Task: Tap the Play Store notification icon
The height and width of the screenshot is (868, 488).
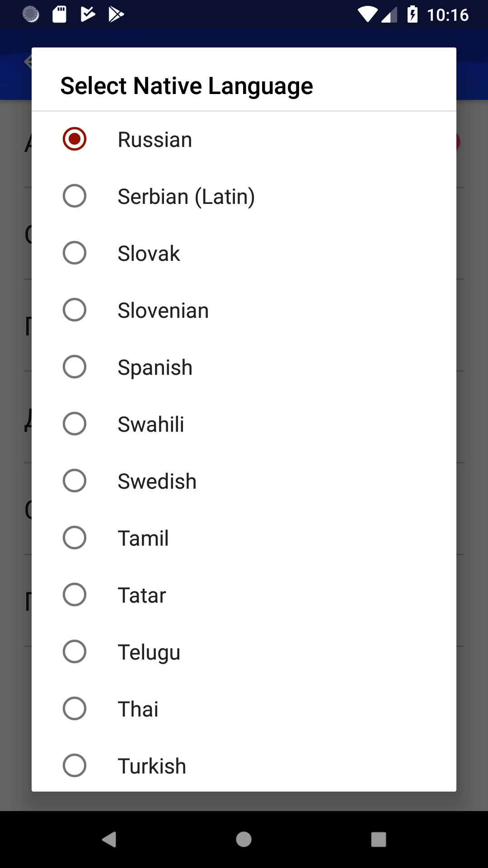Action: (x=116, y=14)
